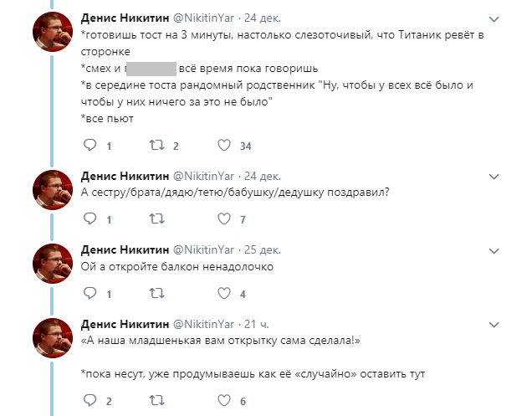Retweet the balcony tweet

click(156, 293)
